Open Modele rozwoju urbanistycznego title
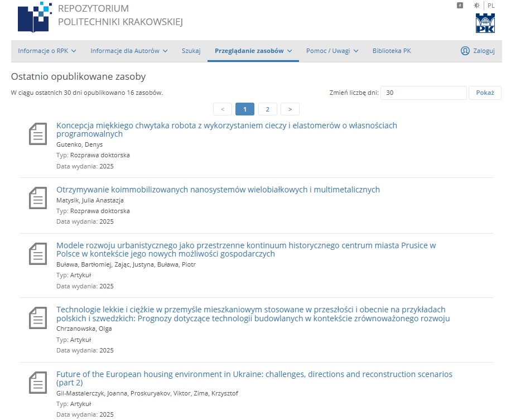This screenshot has width=511, height=420. [x=246, y=249]
